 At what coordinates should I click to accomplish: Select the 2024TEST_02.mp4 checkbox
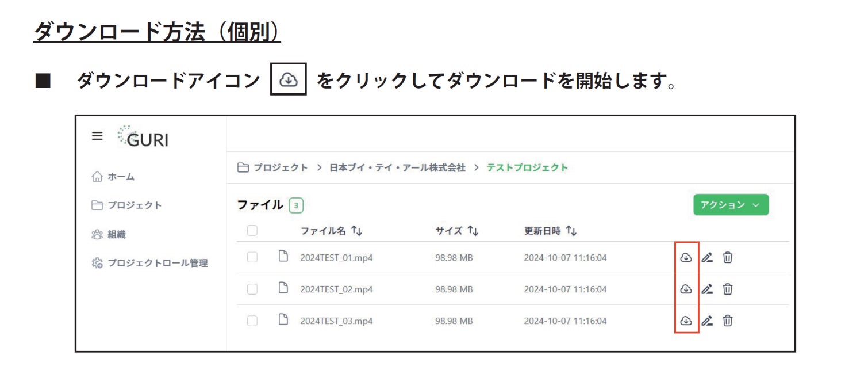click(252, 289)
